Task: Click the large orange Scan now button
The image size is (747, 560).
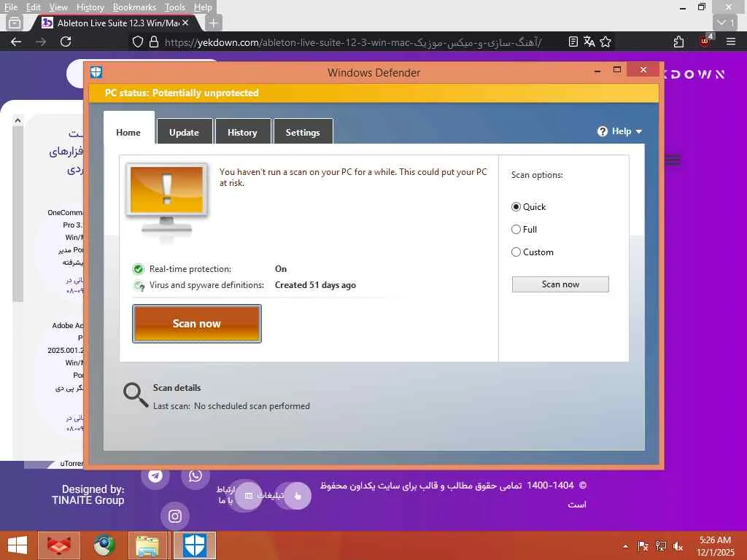Action: [197, 323]
